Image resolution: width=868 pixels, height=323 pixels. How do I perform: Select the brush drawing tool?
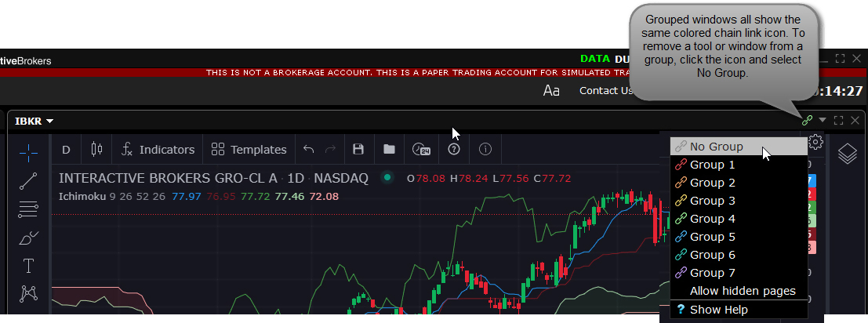[x=28, y=238]
